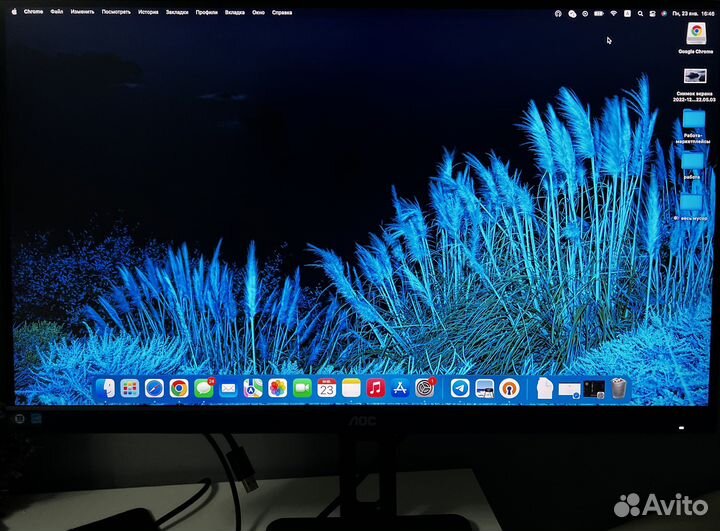
Task: Open the minimized white window in Dock
Action: click(x=569, y=390)
